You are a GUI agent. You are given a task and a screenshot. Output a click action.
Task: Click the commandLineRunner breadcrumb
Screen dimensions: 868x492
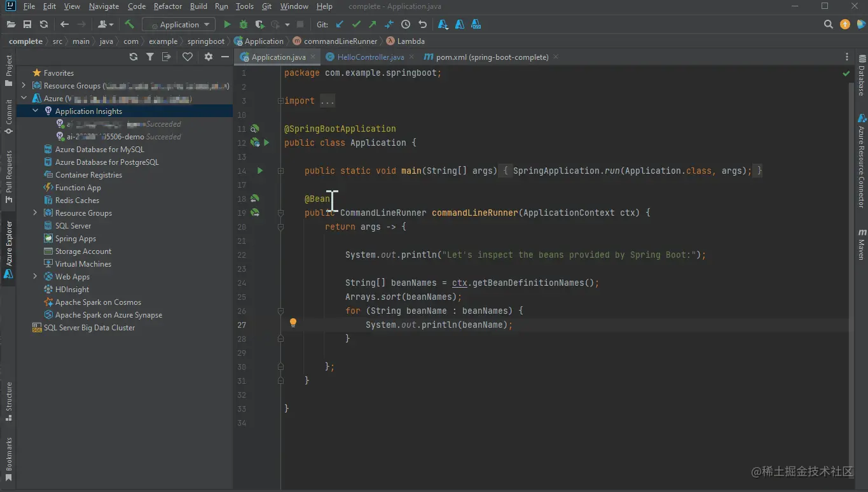(x=340, y=41)
